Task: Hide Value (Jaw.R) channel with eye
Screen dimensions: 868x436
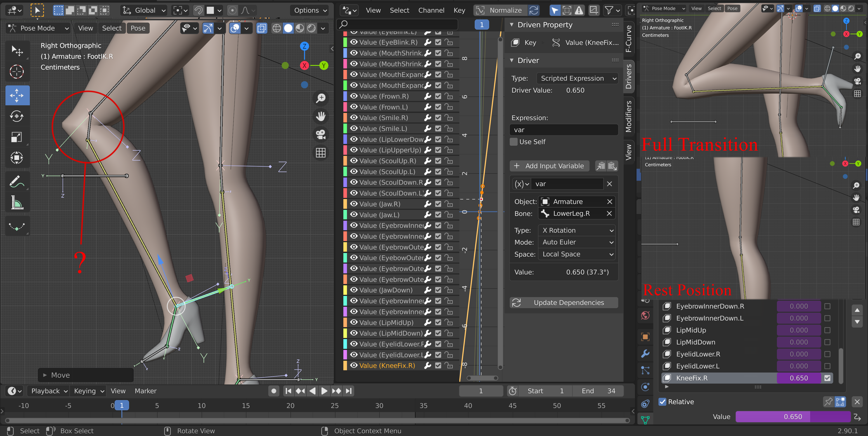Action: 354,204
